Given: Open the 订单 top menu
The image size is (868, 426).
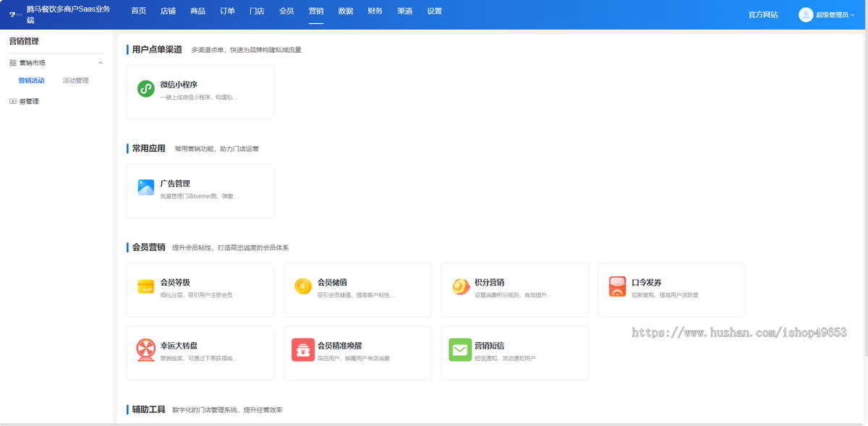Looking at the screenshot, I should tap(227, 12).
